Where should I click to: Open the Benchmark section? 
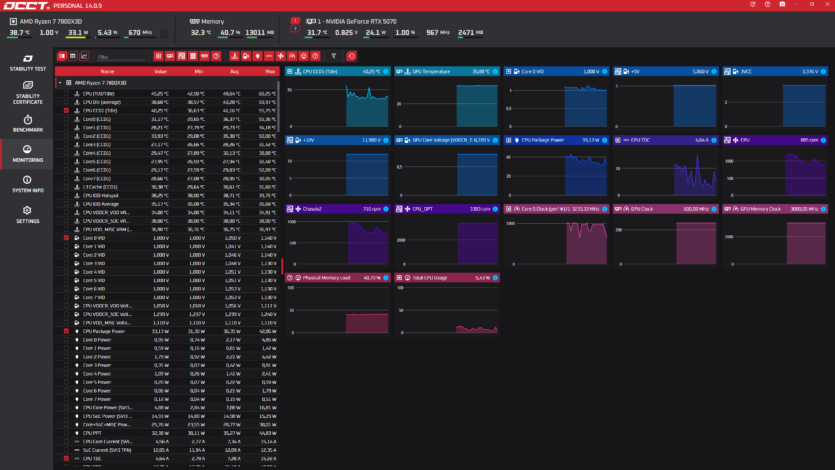tap(28, 123)
